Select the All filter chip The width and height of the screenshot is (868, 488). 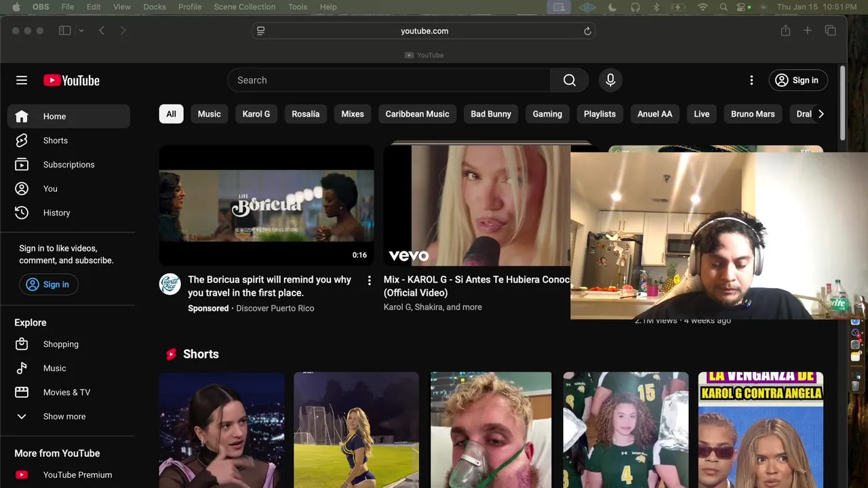[171, 114]
